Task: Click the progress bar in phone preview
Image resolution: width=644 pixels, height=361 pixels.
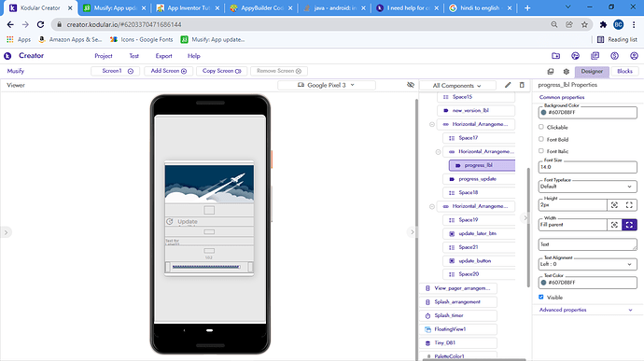Action: (205, 267)
